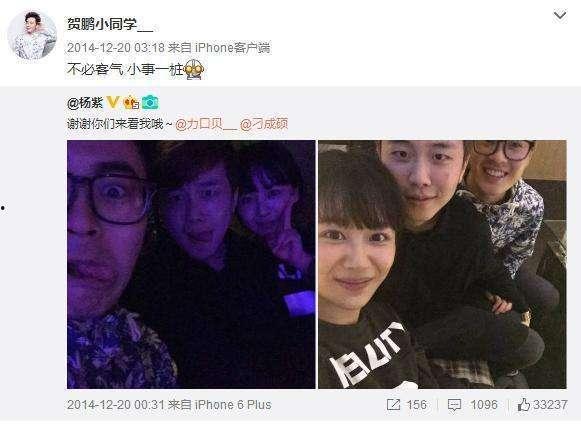This screenshot has width=581, height=425.
Task: Open the @力口贝__ mention link
Action: [x=206, y=124]
